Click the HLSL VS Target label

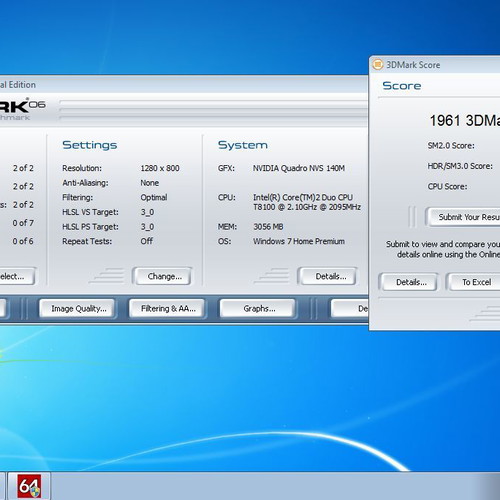[x=90, y=212]
